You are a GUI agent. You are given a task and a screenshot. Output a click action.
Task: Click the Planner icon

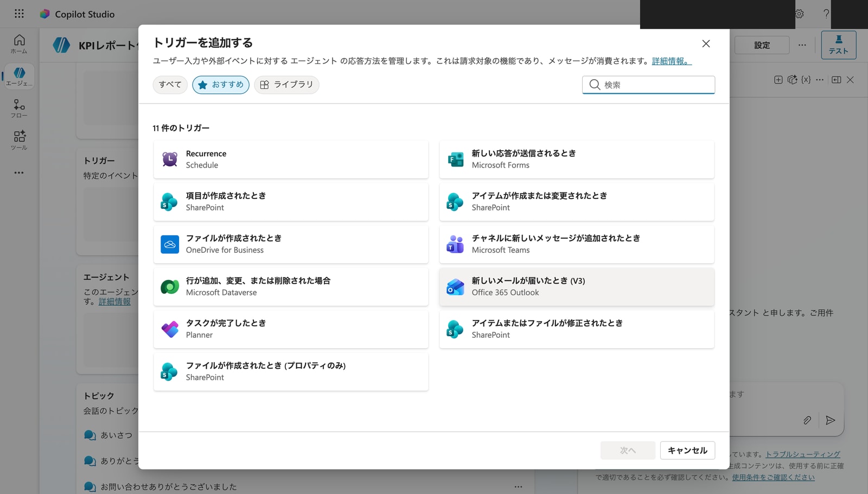170,329
